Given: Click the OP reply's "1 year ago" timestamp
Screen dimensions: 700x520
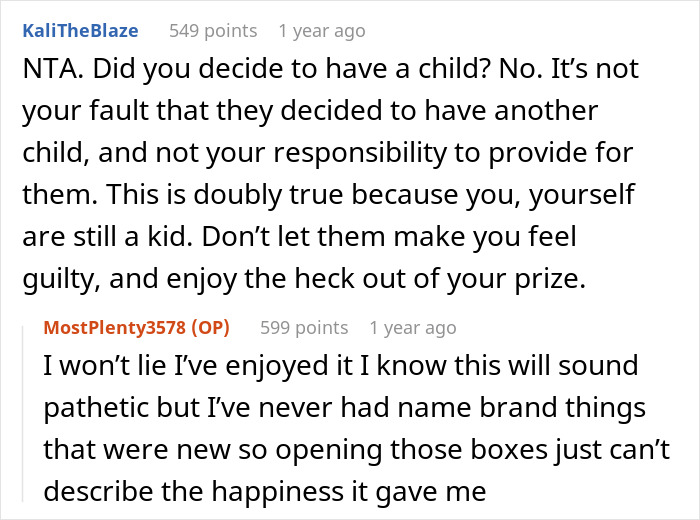Looking at the screenshot, I should coord(412,327).
